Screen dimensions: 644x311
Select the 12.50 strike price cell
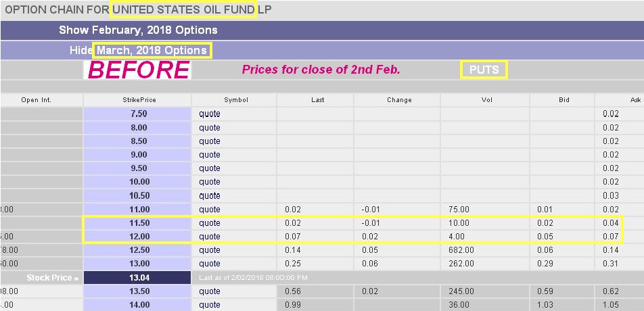click(x=137, y=250)
